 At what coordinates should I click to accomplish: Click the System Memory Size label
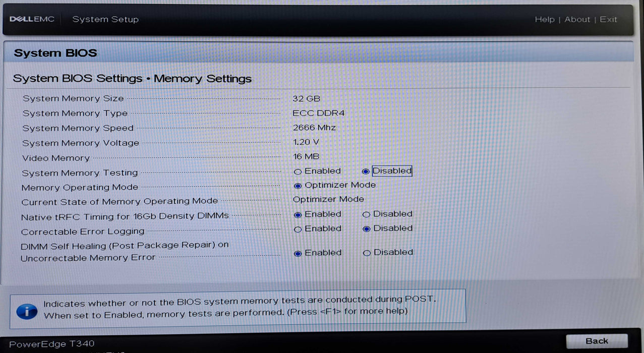[73, 98]
